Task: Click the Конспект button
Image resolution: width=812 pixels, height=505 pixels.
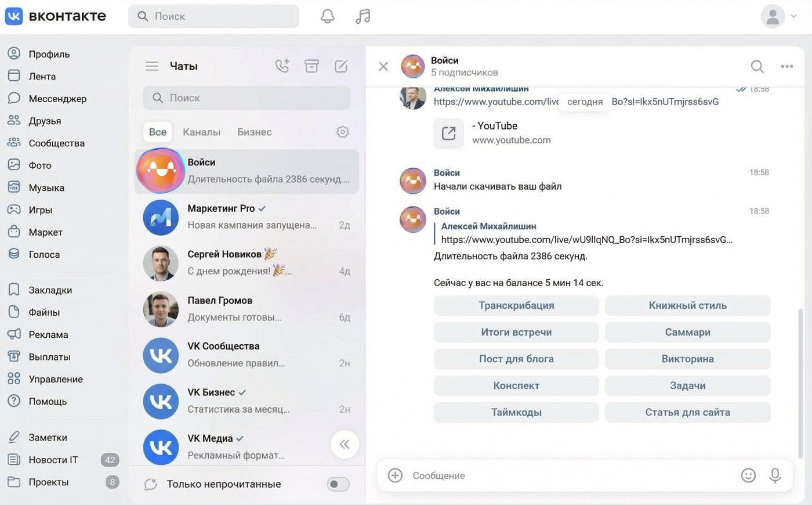Action: pyautogui.click(x=516, y=385)
